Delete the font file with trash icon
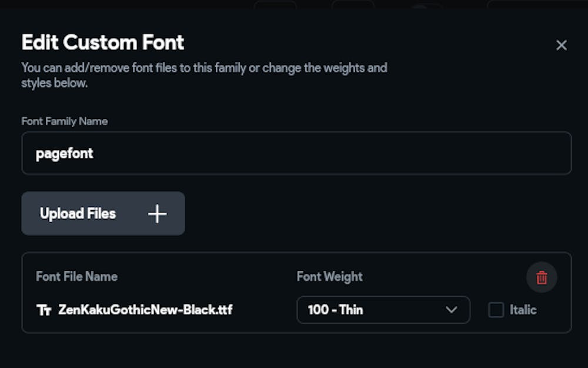The width and height of the screenshot is (588, 368). 542,277
